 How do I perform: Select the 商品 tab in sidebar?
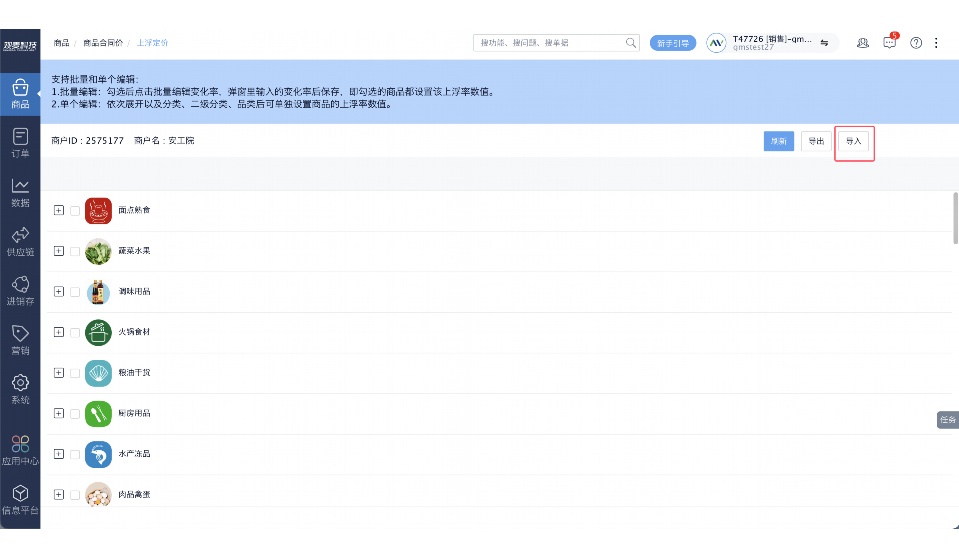click(20, 92)
